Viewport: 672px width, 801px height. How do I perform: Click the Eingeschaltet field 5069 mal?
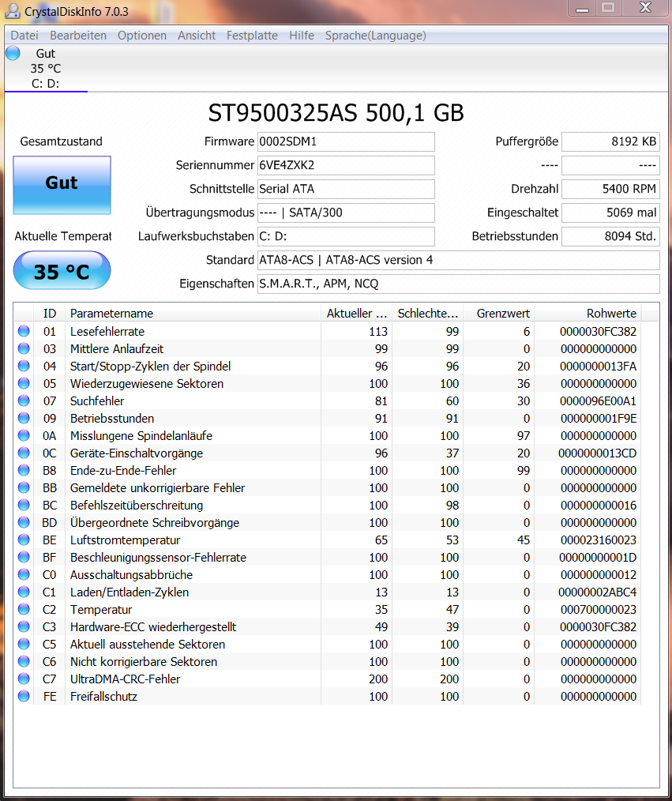610,212
